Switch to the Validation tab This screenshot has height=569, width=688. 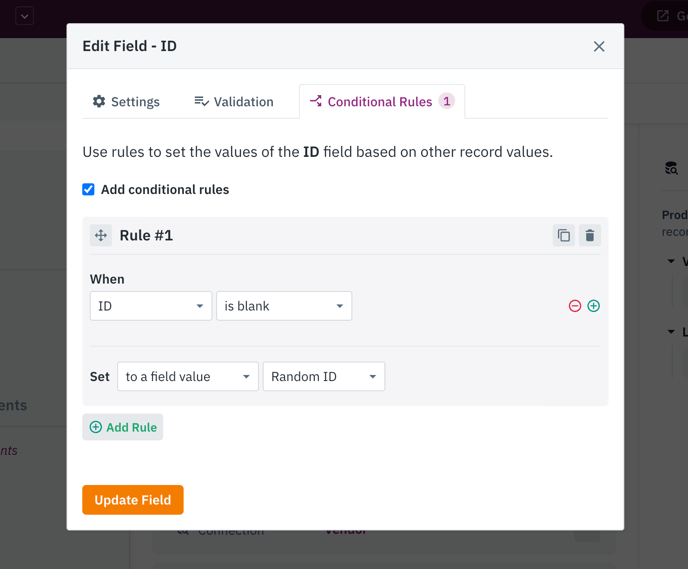click(x=234, y=102)
